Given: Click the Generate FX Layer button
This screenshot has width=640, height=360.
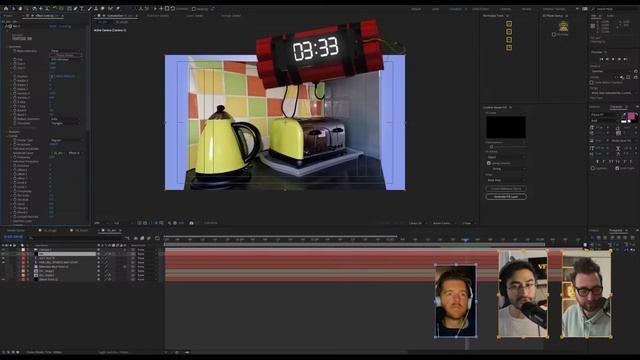Looking at the screenshot, I should [x=506, y=197].
